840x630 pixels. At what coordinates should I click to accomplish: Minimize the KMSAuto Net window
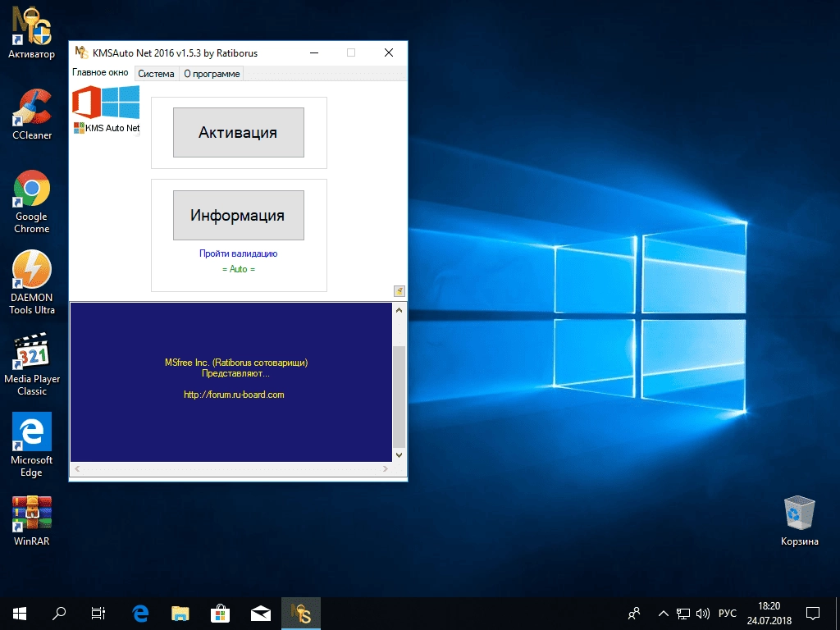pyautogui.click(x=314, y=52)
